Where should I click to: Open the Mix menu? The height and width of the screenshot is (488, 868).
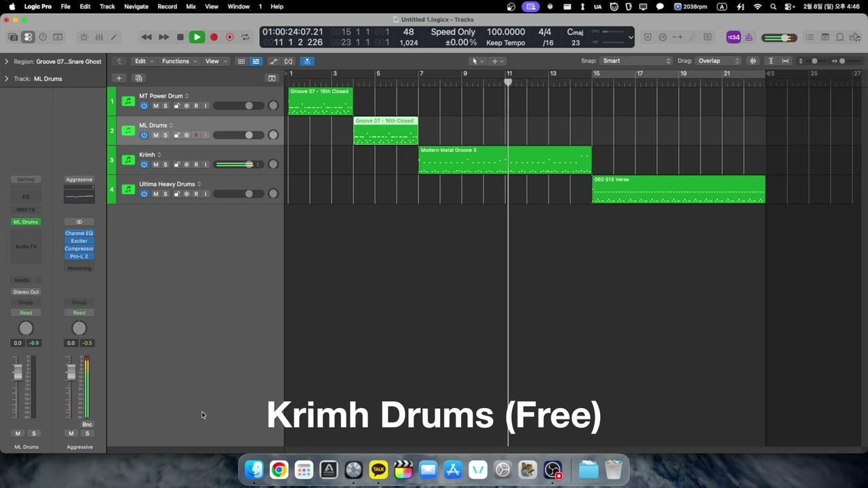click(x=191, y=6)
